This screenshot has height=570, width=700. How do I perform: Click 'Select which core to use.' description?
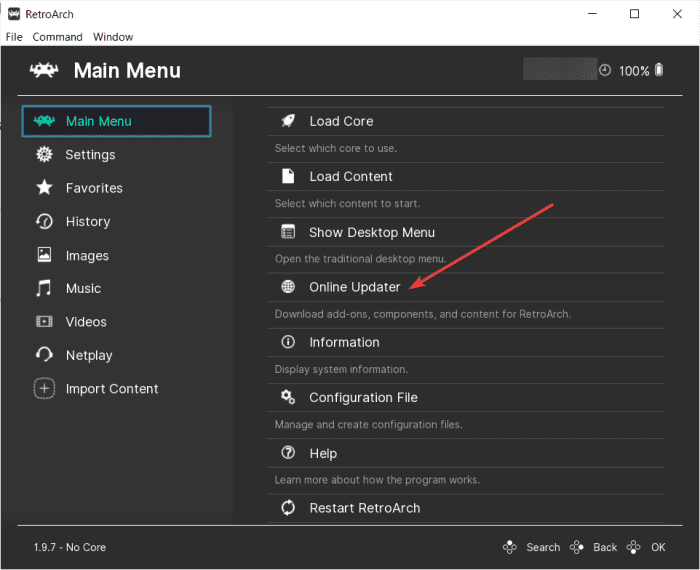point(336,148)
